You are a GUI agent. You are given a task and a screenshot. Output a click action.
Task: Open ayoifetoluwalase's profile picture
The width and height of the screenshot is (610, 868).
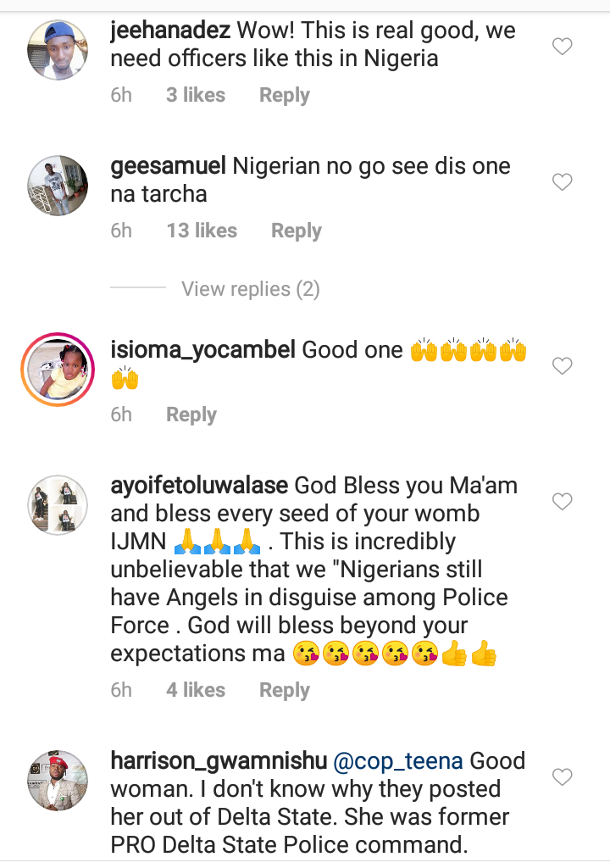pos(58,505)
